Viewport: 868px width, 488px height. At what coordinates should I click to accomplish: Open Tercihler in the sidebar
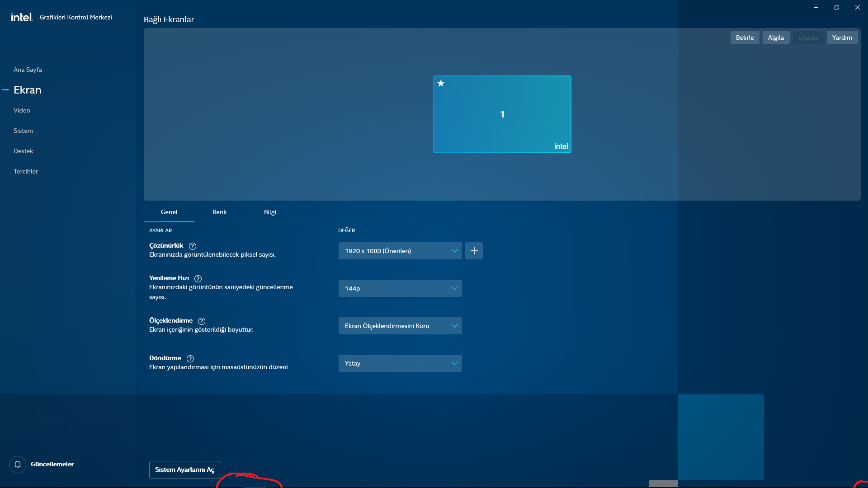pyautogui.click(x=26, y=171)
